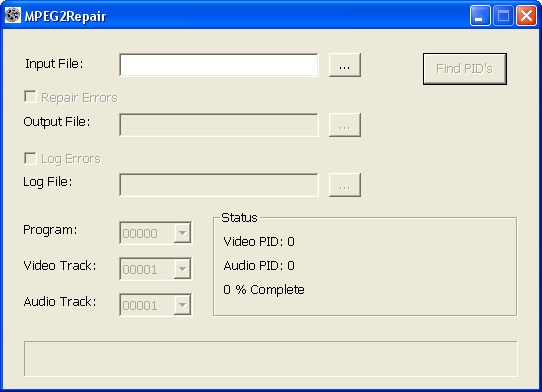Open the Audio Track combo box
This screenshot has width=542, height=392.
click(156, 305)
